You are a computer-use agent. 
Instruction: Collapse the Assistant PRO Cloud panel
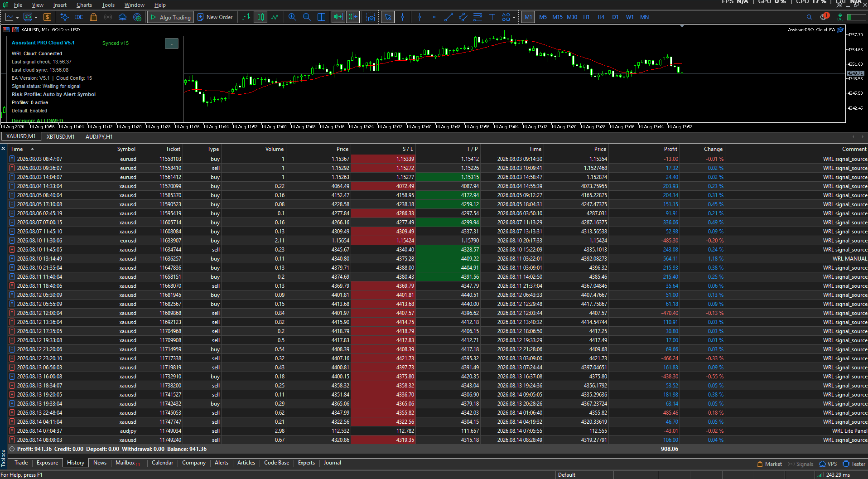[x=172, y=44]
